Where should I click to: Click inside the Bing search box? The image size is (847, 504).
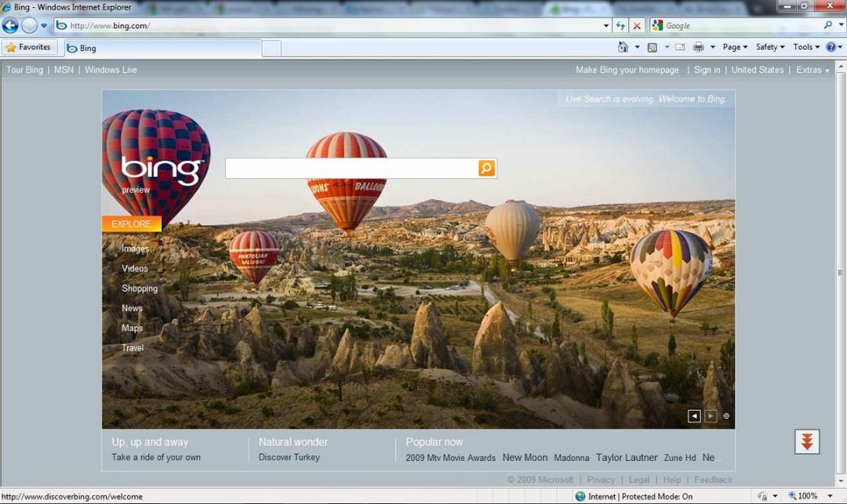(351, 168)
